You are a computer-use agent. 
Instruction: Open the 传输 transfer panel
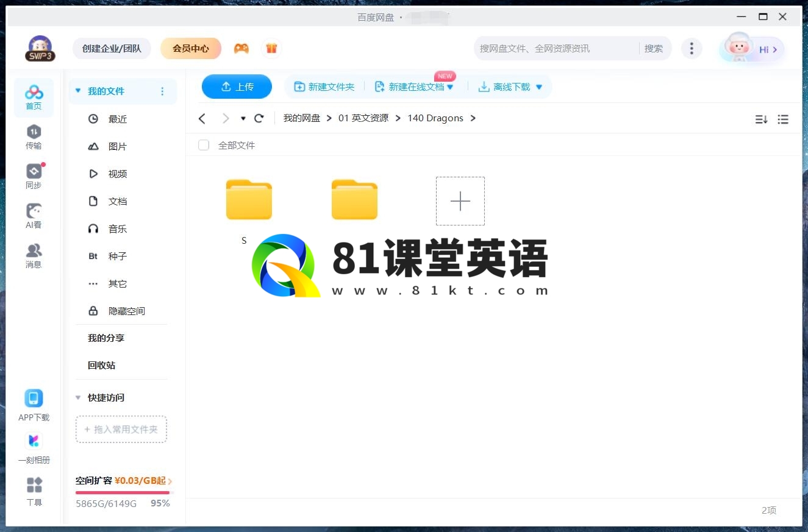coord(34,137)
